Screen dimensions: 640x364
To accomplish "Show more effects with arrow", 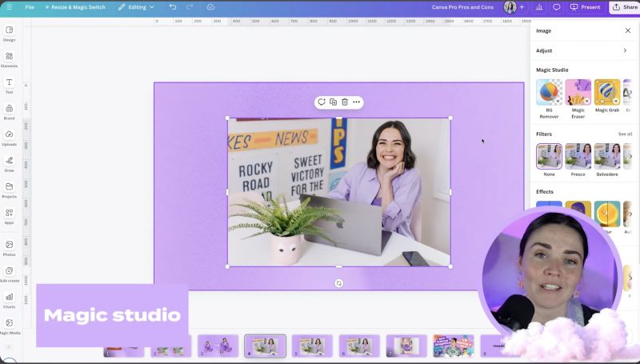I will coord(630,214).
